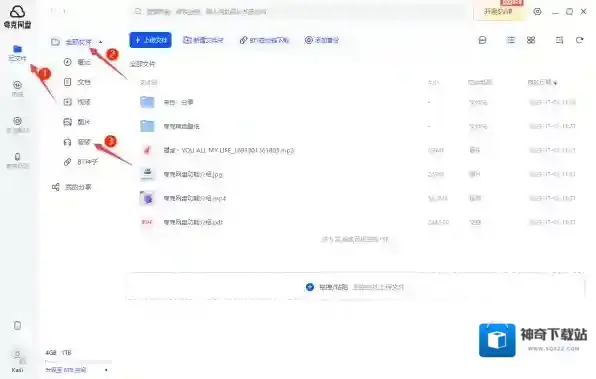Filter files by audio category with the headphone icon
This screenshot has width=596, height=379.
click(77, 142)
